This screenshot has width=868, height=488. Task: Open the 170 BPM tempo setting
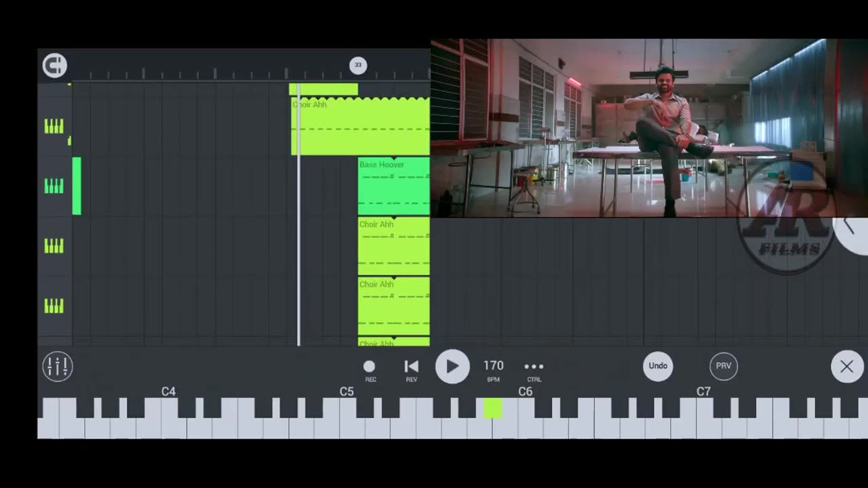point(494,370)
